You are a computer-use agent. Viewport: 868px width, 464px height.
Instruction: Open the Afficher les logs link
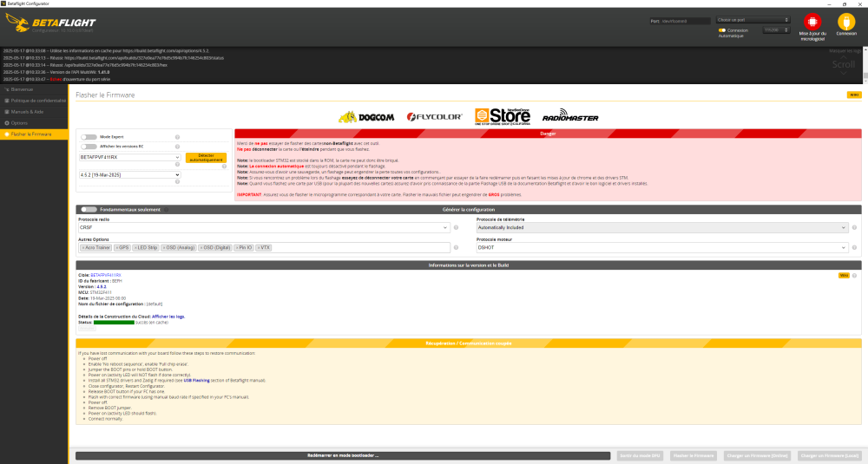pyautogui.click(x=168, y=317)
